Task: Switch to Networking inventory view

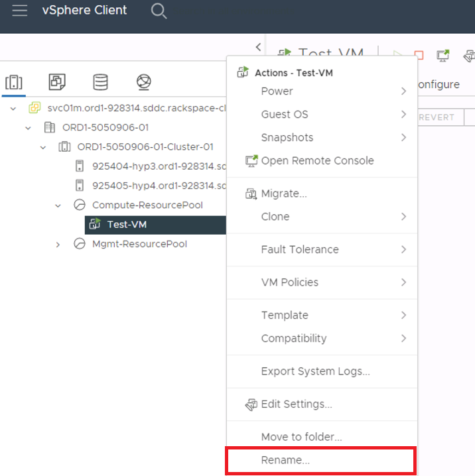Action: [x=144, y=82]
